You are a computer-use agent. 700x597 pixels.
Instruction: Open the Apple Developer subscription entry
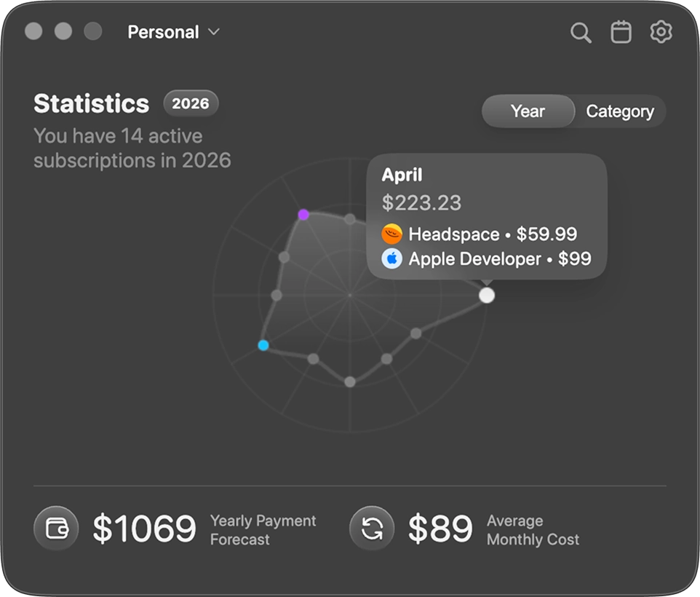(501, 258)
